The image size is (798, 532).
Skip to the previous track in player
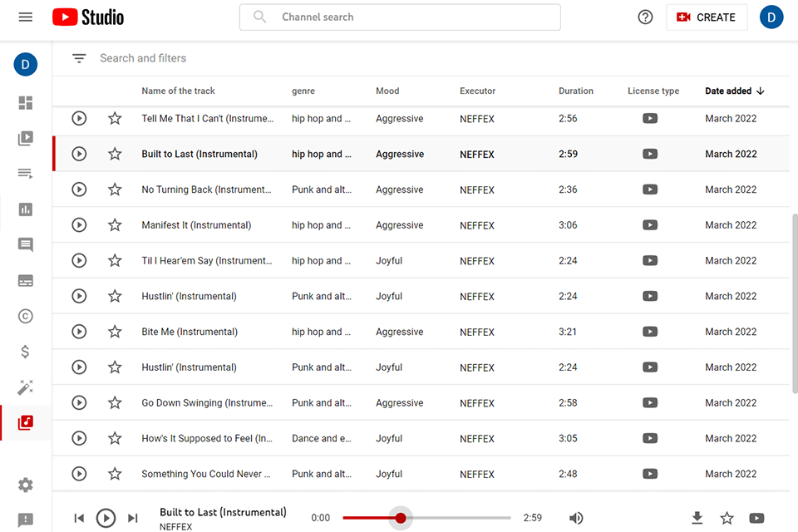click(x=79, y=518)
